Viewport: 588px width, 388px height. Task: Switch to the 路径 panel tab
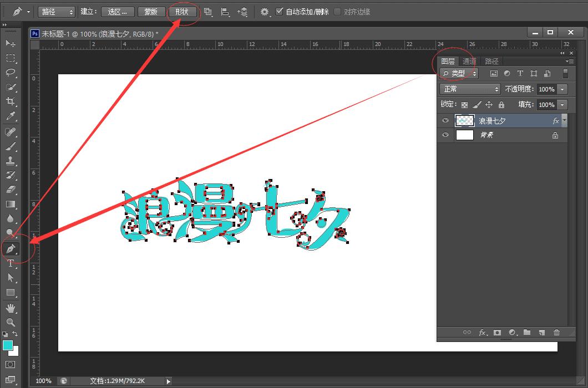[x=491, y=61]
